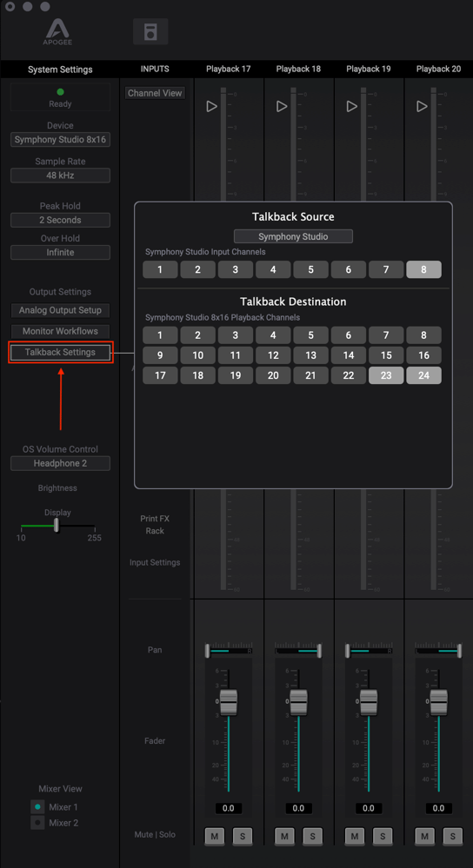Enable talkback destination playback channel 22

(x=349, y=375)
